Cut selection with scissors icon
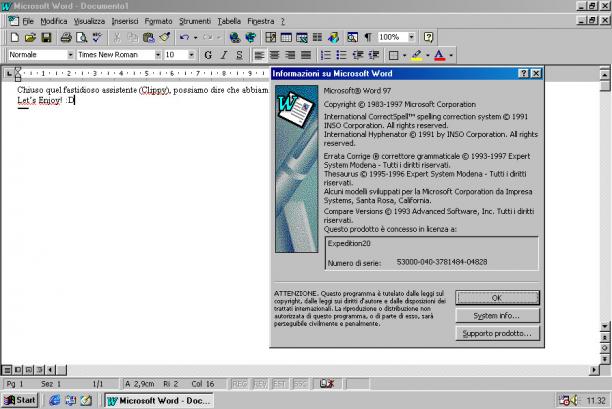Viewport: 612px width, 409px height. pyautogui.click(x=117, y=37)
